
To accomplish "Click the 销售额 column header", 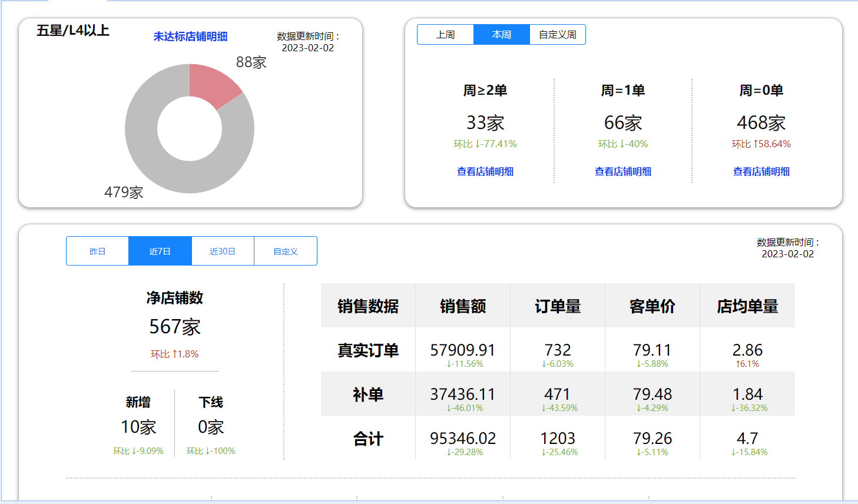I will click(463, 306).
